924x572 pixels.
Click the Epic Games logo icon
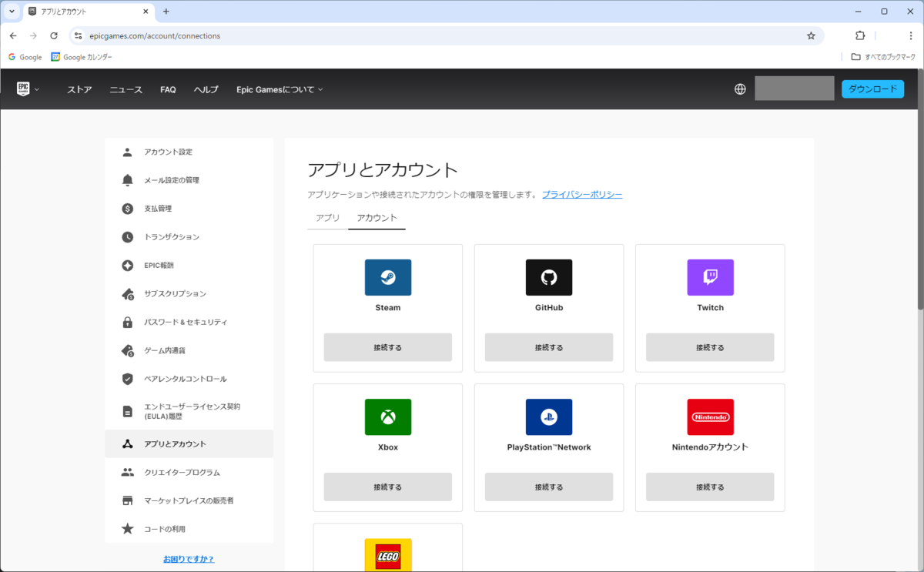click(x=23, y=89)
